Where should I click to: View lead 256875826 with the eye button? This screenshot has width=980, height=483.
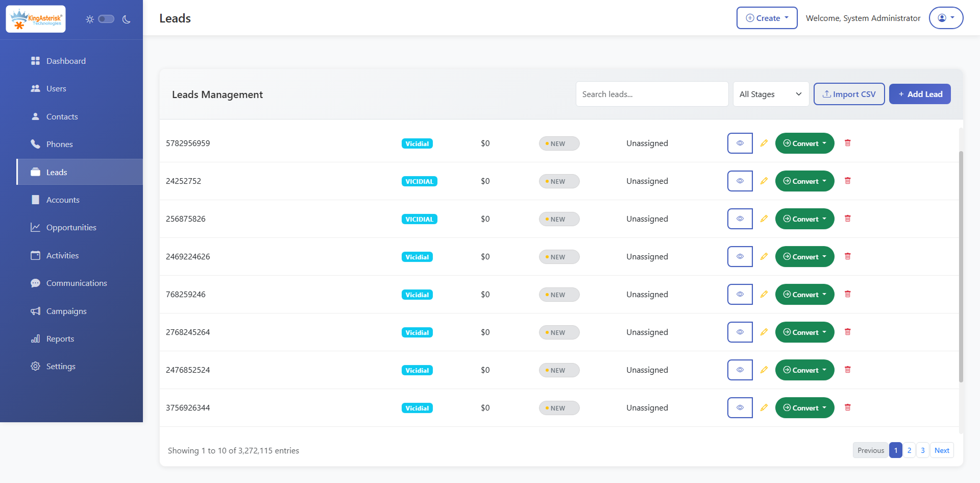point(740,219)
